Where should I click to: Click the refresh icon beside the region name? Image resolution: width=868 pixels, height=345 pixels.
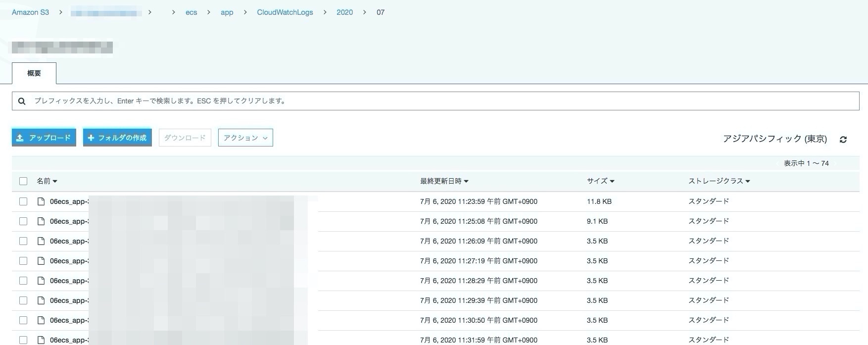[843, 140]
